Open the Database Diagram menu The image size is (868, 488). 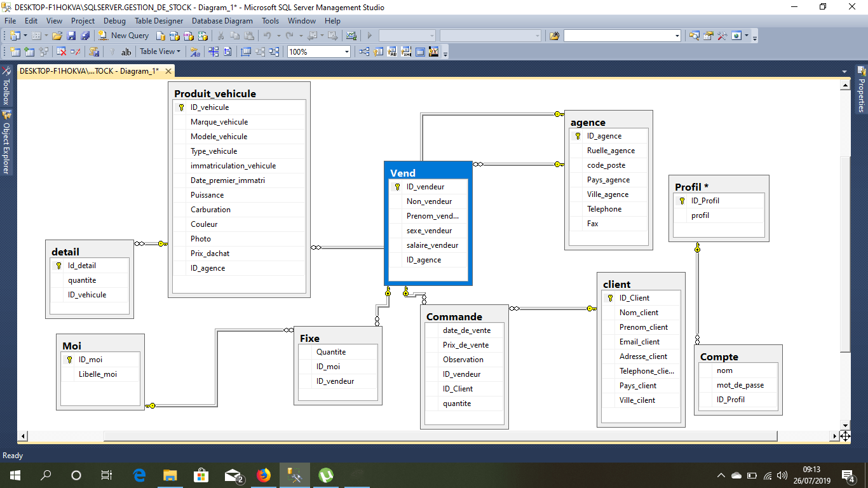[x=222, y=21]
